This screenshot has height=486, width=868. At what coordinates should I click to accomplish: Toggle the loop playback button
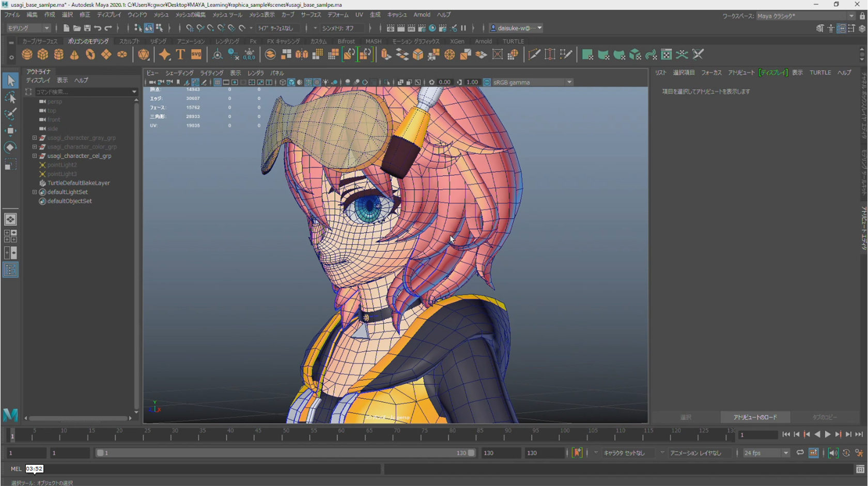click(800, 453)
